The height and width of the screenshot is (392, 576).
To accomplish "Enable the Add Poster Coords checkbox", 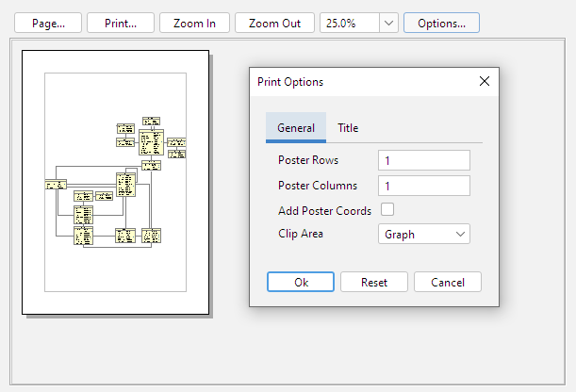I will (x=387, y=210).
